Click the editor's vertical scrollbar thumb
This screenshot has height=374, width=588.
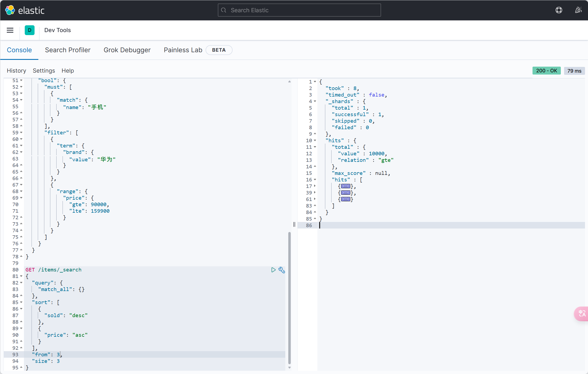(289, 298)
